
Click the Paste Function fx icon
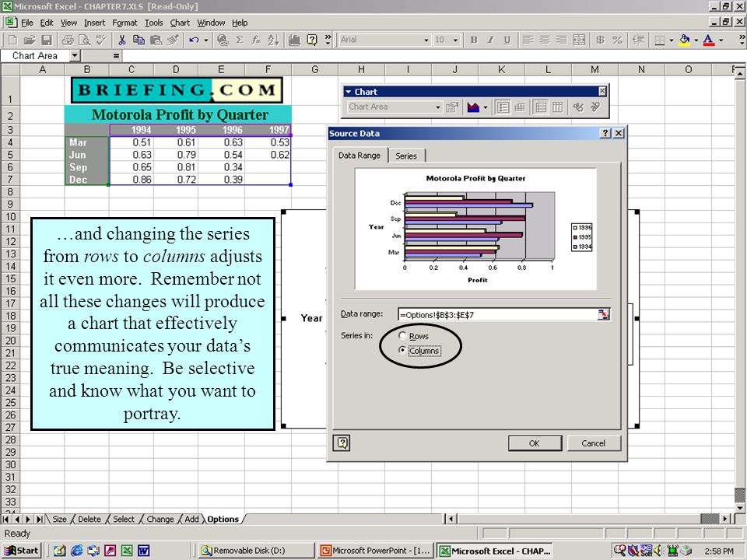(x=256, y=40)
